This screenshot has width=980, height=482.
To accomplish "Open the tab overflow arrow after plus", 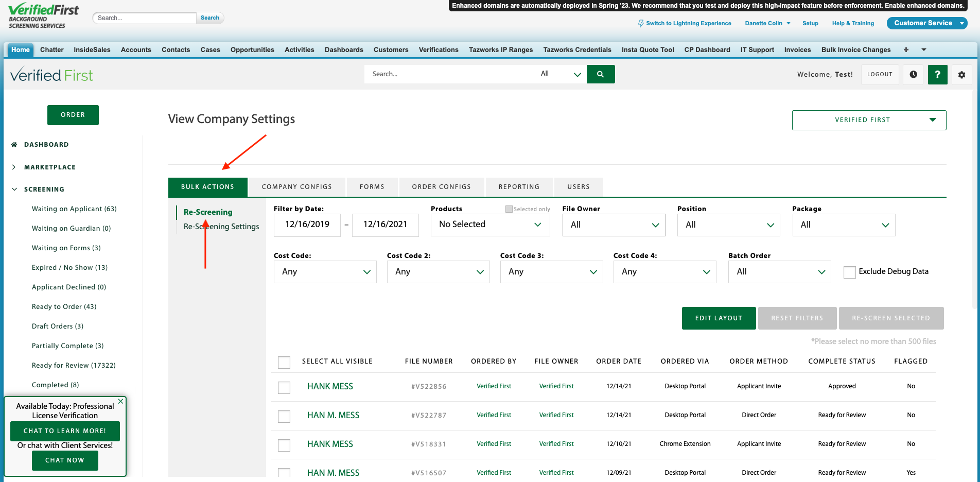I will 924,49.
